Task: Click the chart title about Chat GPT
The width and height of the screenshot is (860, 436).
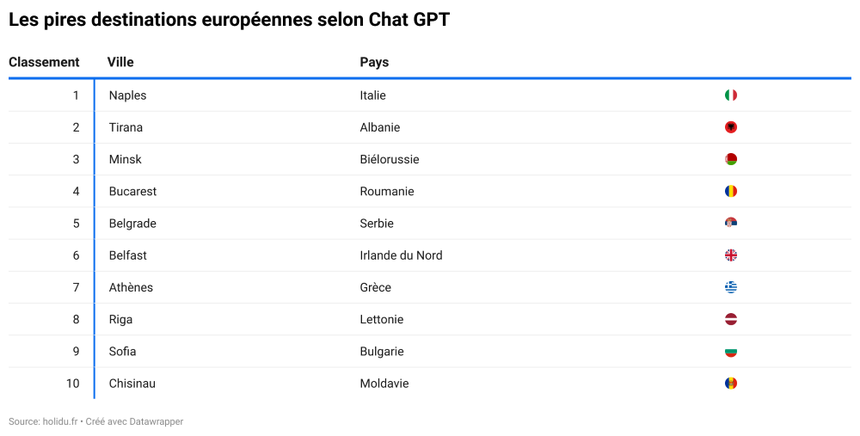Action: click(x=229, y=19)
